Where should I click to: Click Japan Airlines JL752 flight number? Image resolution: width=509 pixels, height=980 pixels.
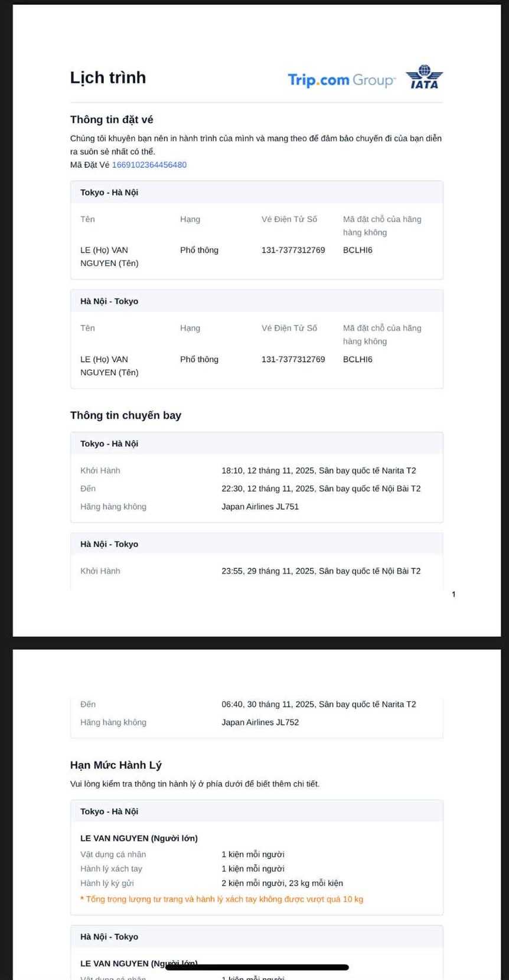pyautogui.click(x=260, y=722)
